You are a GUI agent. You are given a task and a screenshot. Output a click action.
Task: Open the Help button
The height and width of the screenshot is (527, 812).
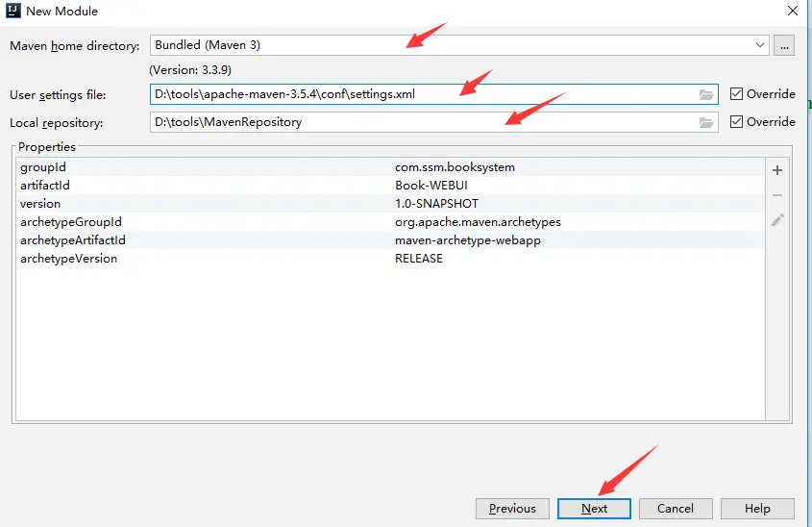757,509
